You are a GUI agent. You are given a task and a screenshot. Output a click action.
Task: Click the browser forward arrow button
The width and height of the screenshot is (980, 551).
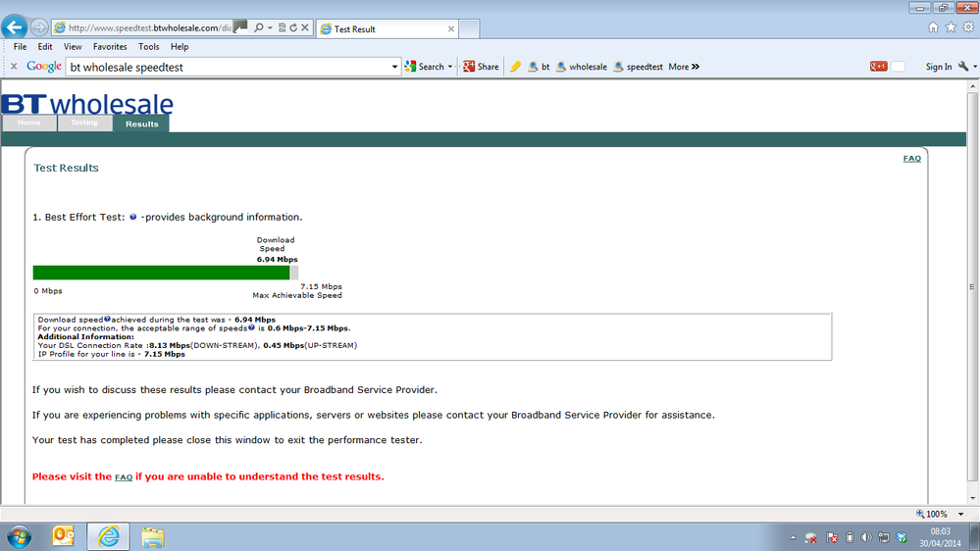click(x=39, y=27)
